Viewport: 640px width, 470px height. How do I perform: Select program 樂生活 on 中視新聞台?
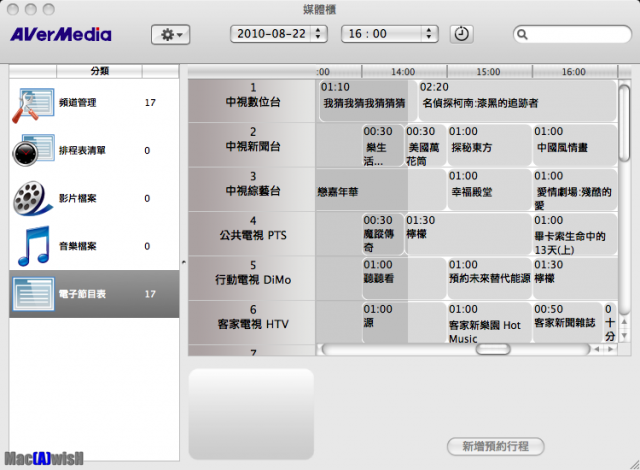pos(383,145)
